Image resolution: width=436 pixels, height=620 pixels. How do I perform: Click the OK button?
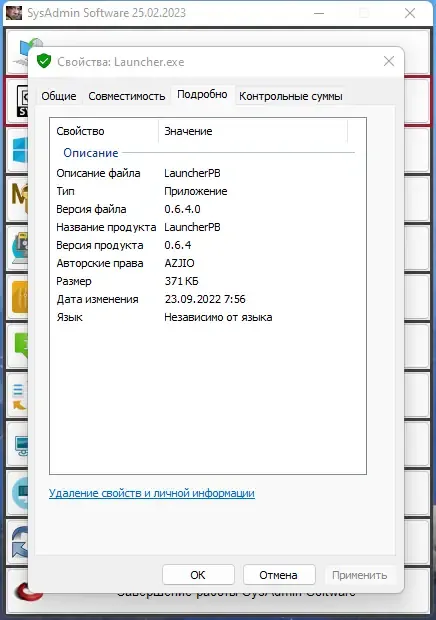[198, 575]
